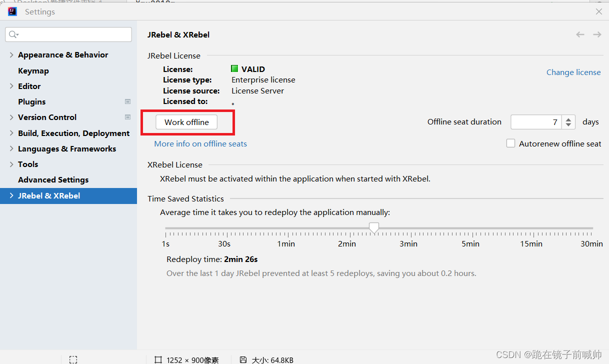
Task: Click the selection marquee icon in status bar
Action: 73,359
